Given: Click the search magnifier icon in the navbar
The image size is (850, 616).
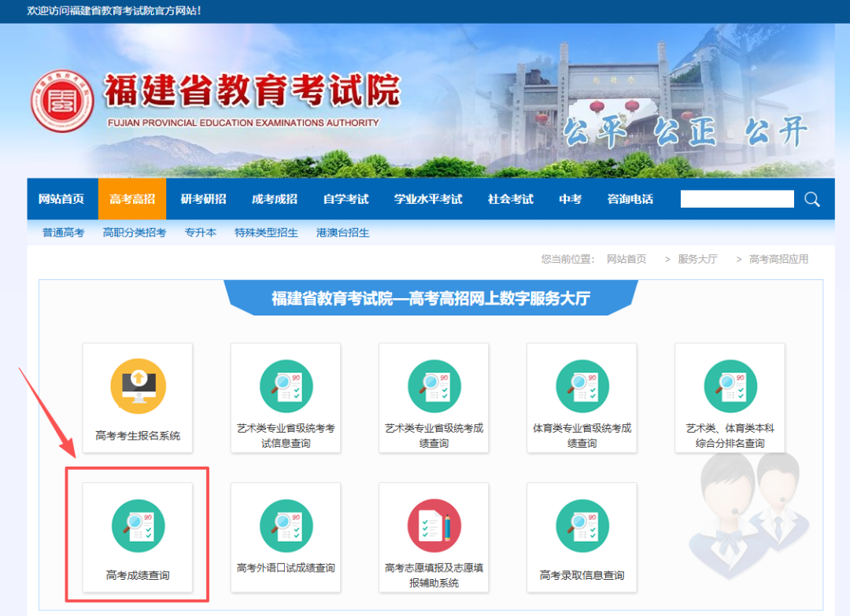Looking at the screenshot, I should point(811,199).
